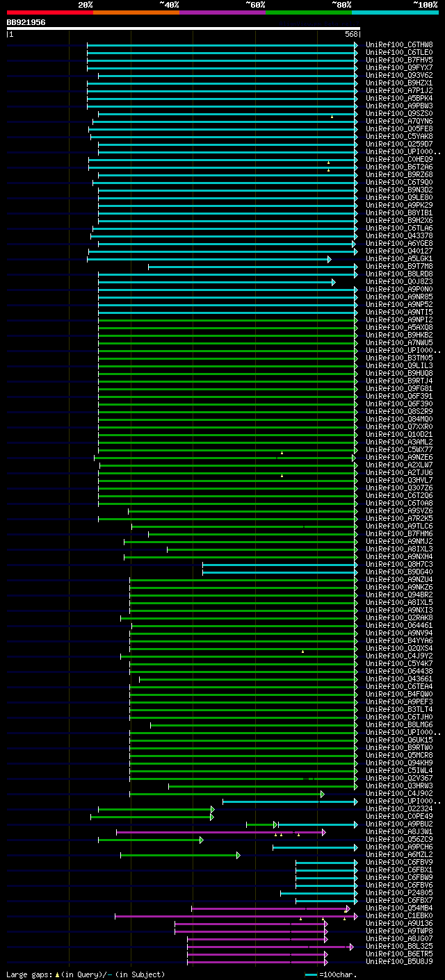Click the green alignment bar for UniRef100_A6MZL2
This screenshot has width=445, height=980.
[x=180, y=855]
